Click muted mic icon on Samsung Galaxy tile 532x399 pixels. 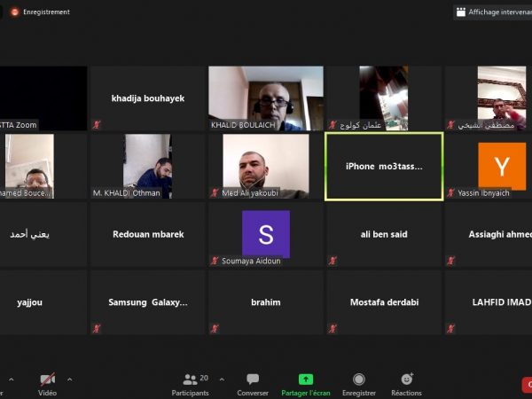pos(97,328)
